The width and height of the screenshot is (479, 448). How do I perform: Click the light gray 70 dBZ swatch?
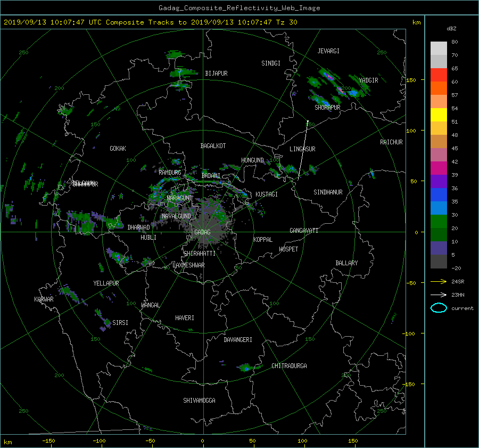439,48
